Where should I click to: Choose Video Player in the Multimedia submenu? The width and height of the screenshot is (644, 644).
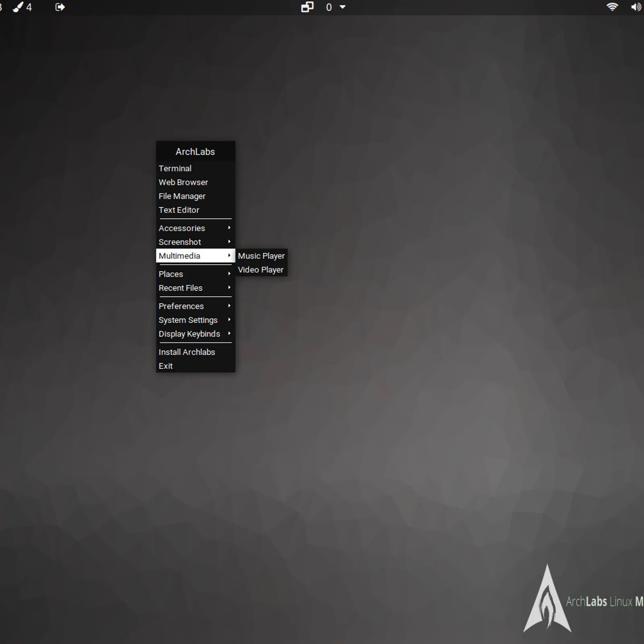[261, 270]
